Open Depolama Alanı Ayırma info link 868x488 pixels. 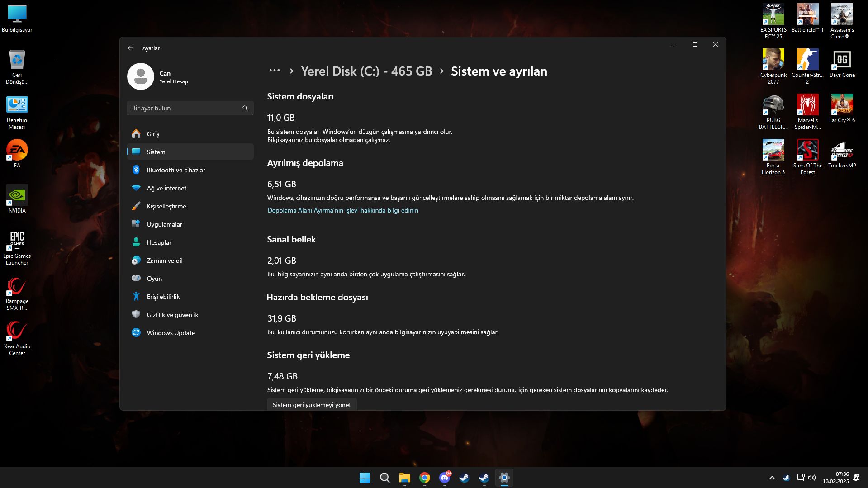click(343, 210)
